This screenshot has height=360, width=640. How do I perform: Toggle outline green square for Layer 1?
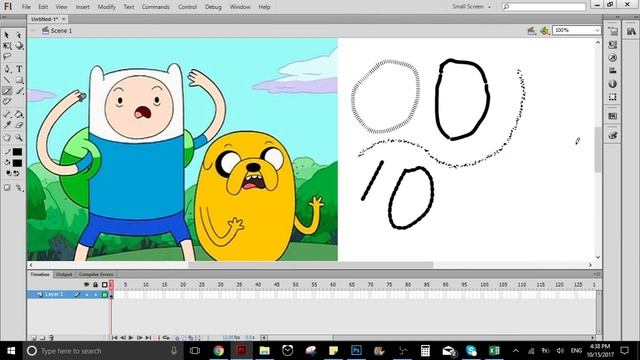click(x=104, y=295)
